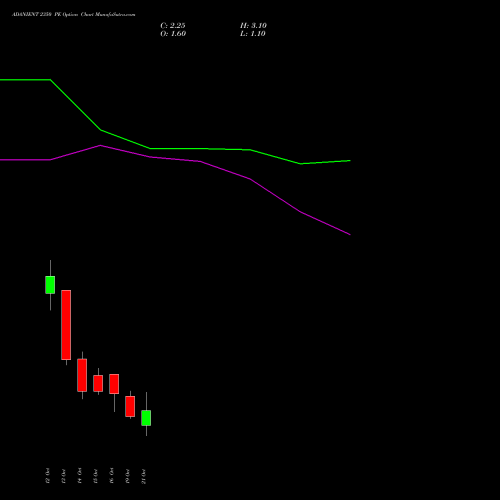Click the last green candlestick for 21 Oct

[146, 418]
